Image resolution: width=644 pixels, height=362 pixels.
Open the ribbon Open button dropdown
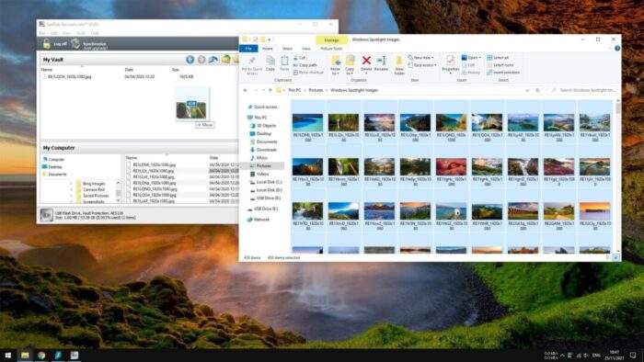(x=471, y=58)
